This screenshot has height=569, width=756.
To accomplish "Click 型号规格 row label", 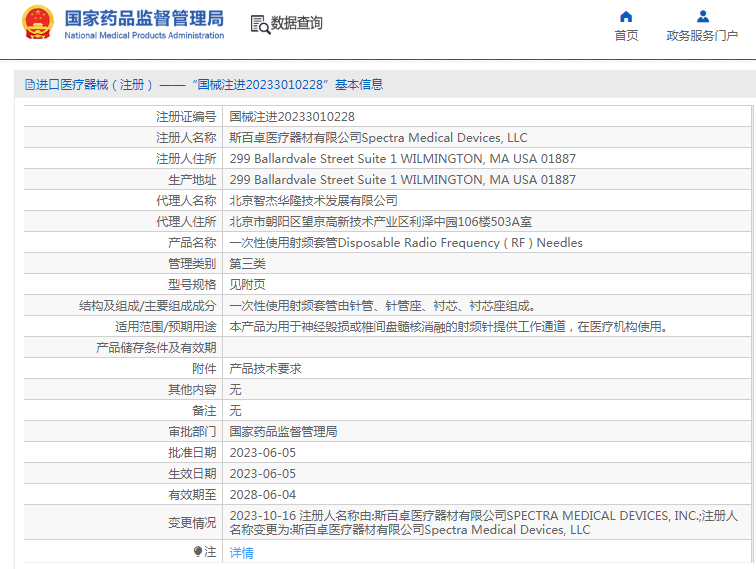I will click(x=192, y=284).
